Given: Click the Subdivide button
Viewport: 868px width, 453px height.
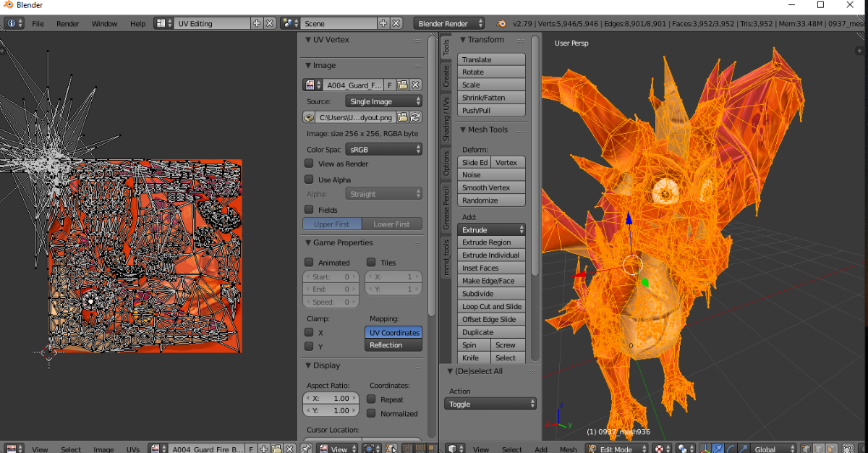Looking at the screenshot, I should (492, 294).
